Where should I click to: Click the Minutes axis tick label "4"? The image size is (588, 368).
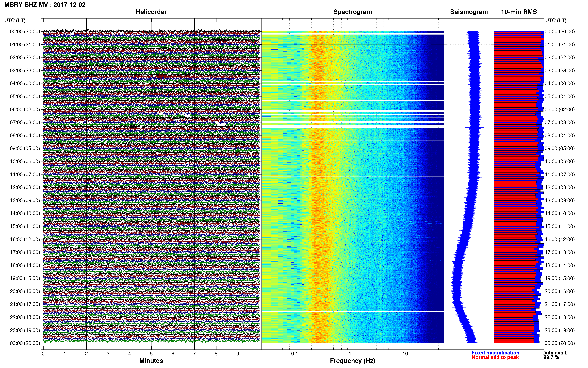pyautogui.click(x=130, y=354)
